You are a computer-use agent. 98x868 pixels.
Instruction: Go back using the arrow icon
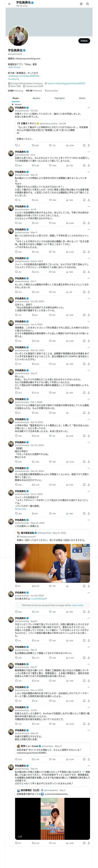click(9, 4)
